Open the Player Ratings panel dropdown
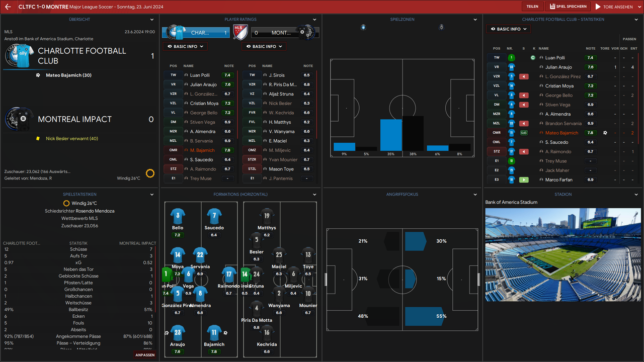The height and width of the screenshot is (362, 644). [x=314, y=20]
